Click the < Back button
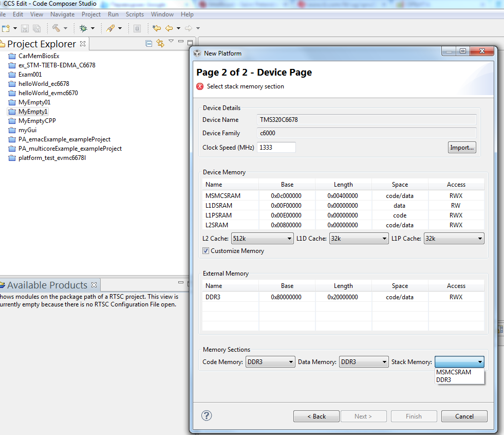This screenshot has width=504, height=435. click(x=316, y=416)
